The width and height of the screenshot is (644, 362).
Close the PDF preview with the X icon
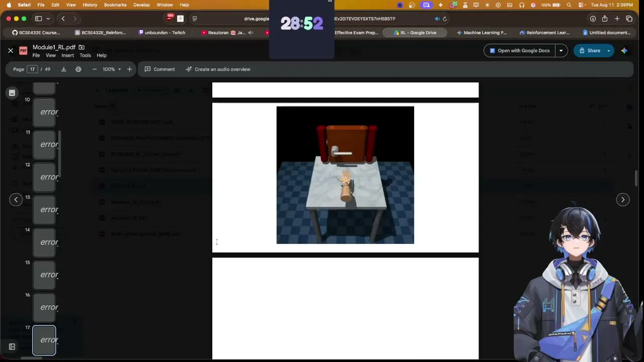click(11, 50)
